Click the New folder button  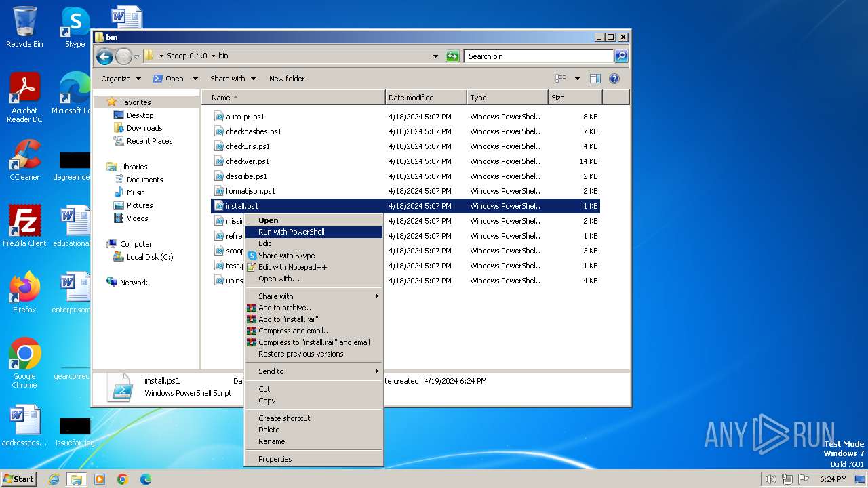click(287, 79)
